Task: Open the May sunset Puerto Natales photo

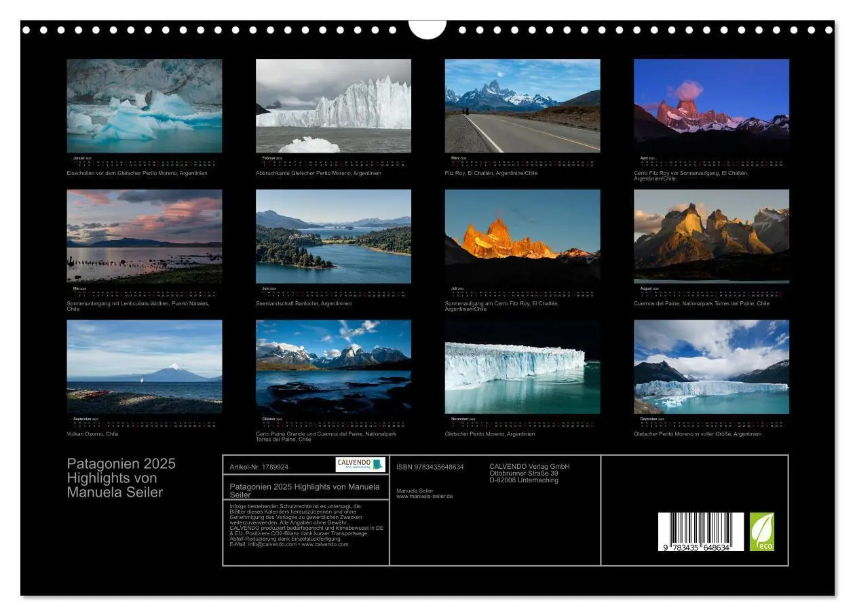Action: click(145, 236)
